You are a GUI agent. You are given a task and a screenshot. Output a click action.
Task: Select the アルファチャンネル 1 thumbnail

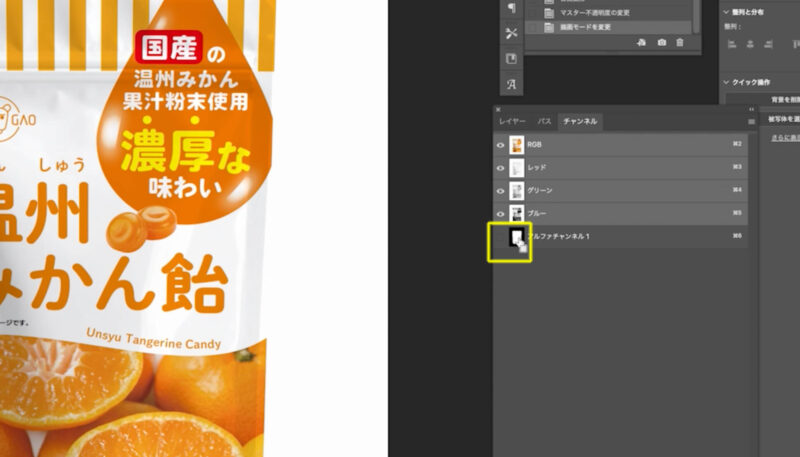(x=518, y=236)
